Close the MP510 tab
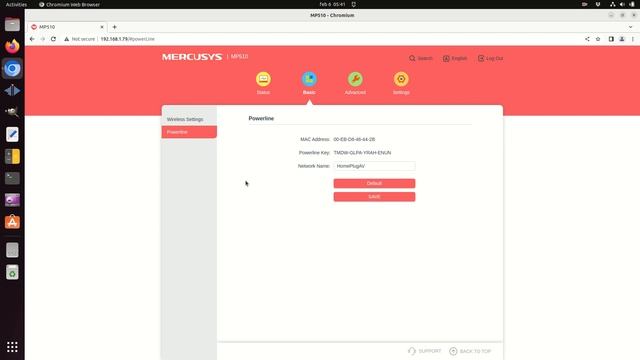The image size is (640, 360). pos(102,27)
